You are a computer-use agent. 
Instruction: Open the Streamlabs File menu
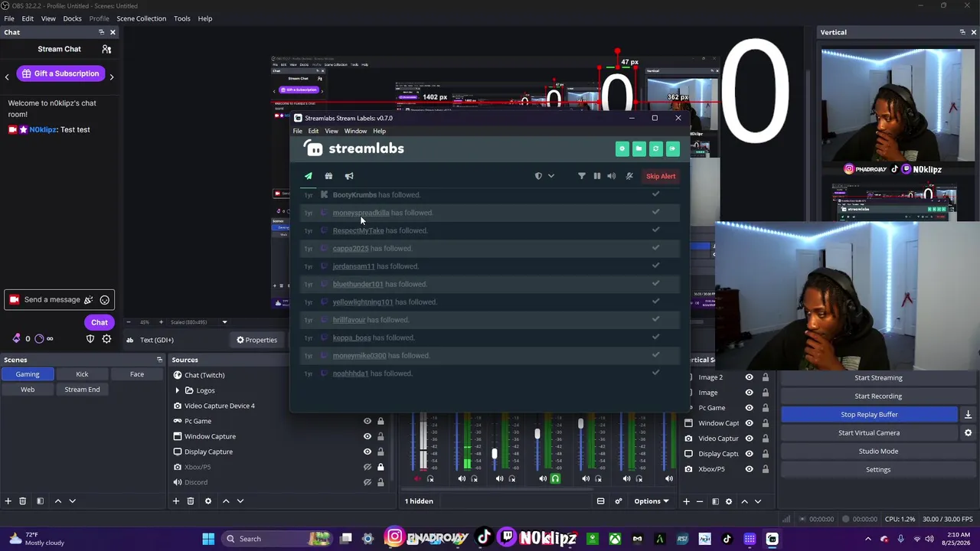pos(297,131)
